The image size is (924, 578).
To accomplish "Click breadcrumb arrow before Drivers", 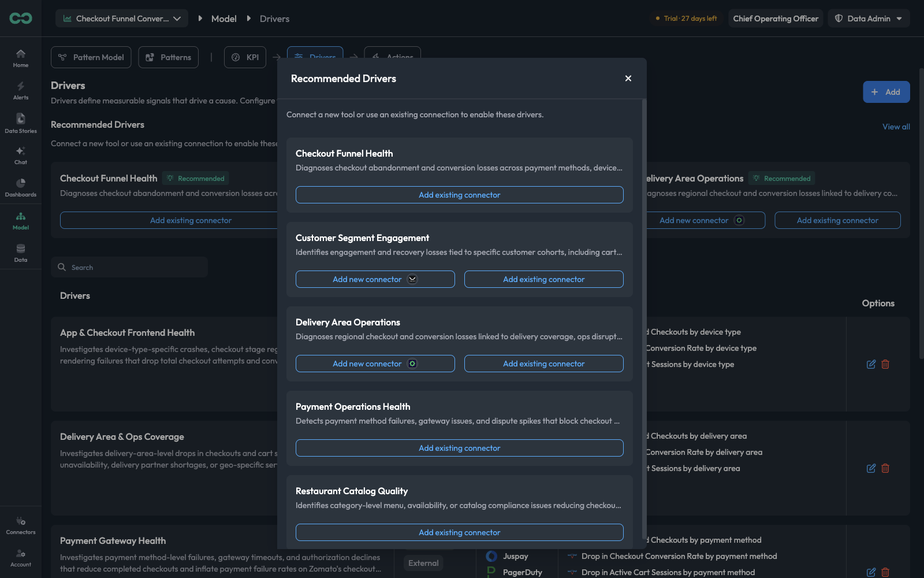I will (249, 18).
